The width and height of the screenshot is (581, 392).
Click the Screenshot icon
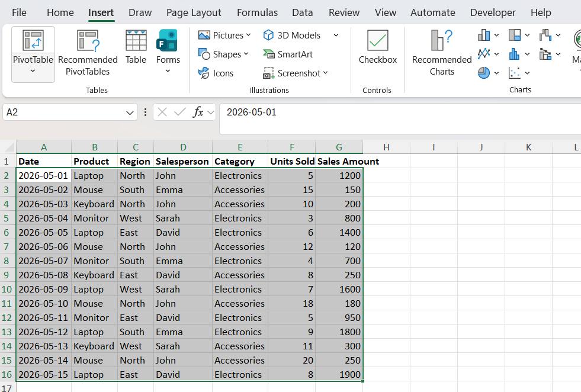(x=268, y=73)
